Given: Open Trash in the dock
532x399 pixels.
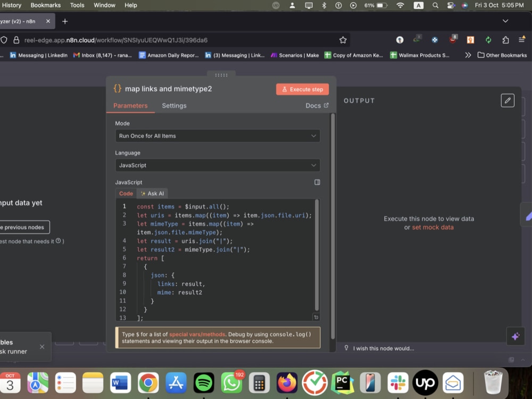Looking at the screenshot, I should 493,383.
